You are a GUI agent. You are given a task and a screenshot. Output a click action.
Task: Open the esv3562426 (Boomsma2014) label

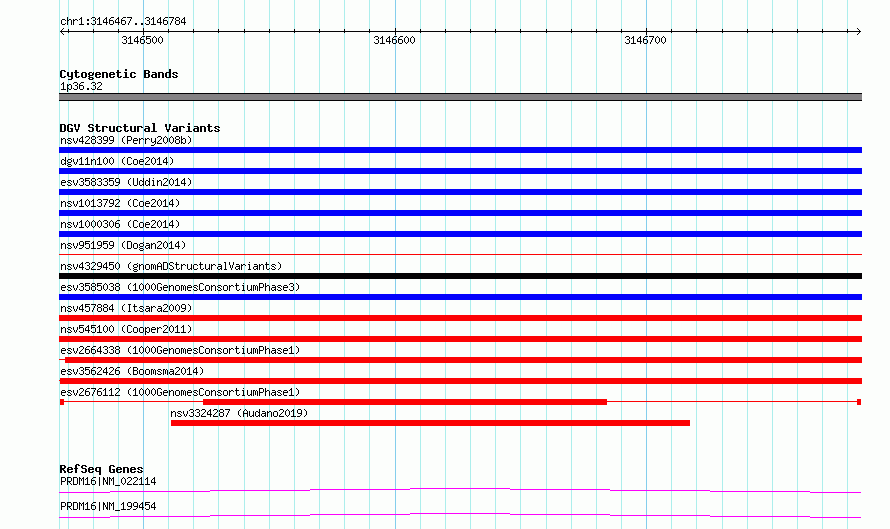(132, 371)
